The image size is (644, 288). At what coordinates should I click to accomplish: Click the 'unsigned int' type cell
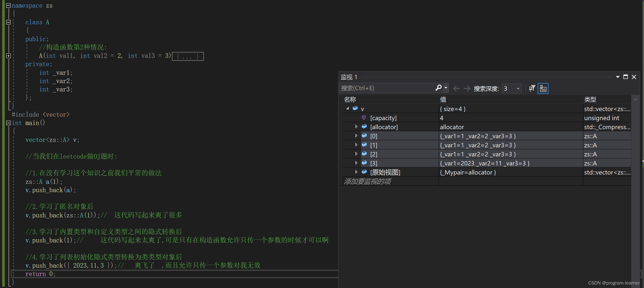pos(602,118)
